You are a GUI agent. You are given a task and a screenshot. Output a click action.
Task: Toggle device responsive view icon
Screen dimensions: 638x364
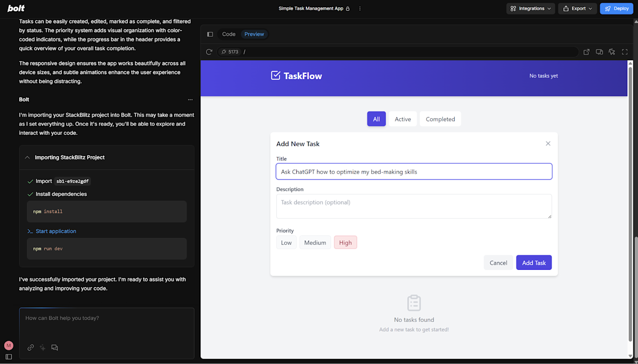pyautogui.click(x=599, y=52)
